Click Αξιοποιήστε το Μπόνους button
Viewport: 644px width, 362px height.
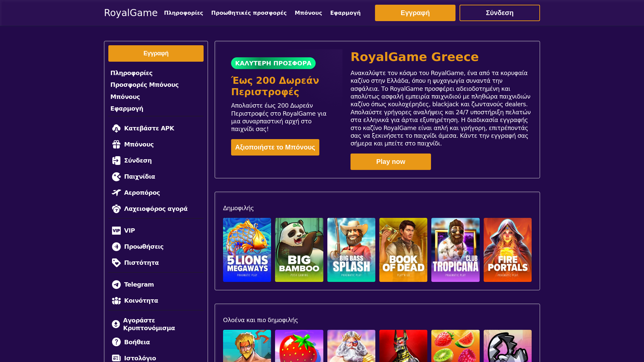[275, 147]
